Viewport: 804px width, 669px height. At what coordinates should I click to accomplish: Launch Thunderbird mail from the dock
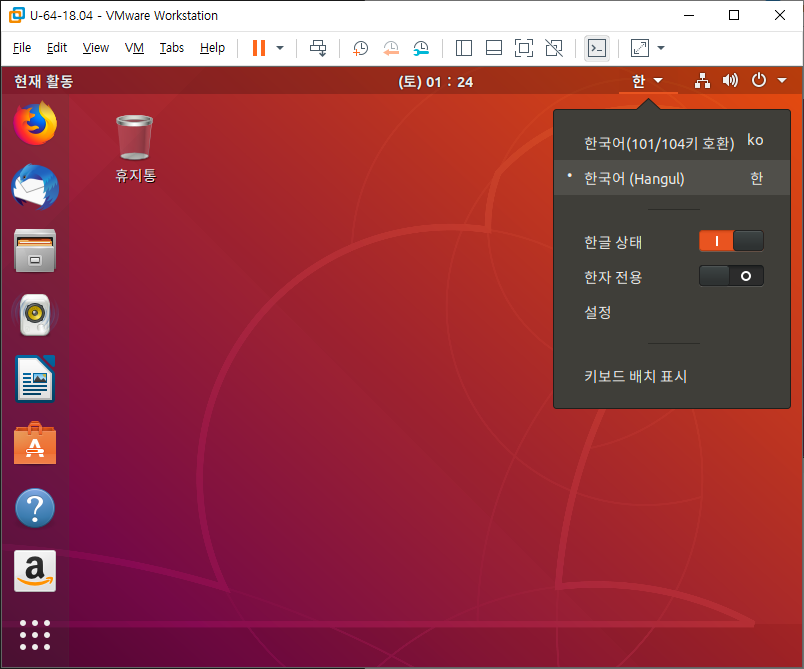tap(35, 187)
